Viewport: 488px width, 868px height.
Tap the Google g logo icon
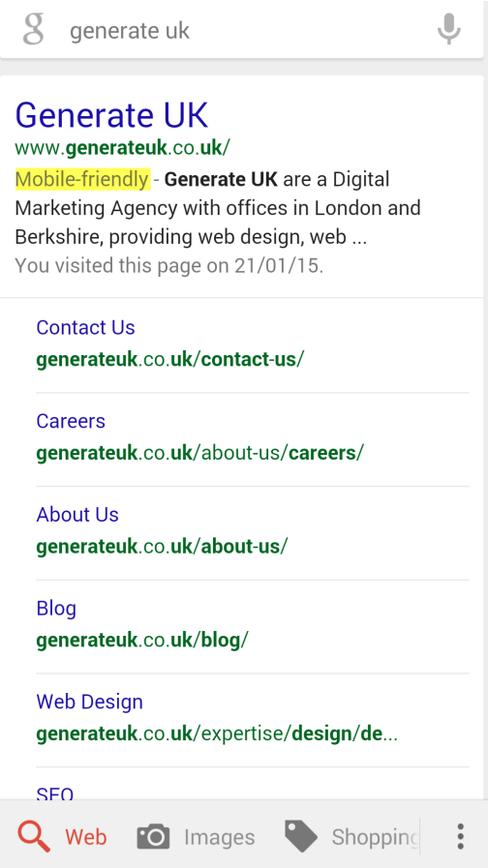click(33, 29)
